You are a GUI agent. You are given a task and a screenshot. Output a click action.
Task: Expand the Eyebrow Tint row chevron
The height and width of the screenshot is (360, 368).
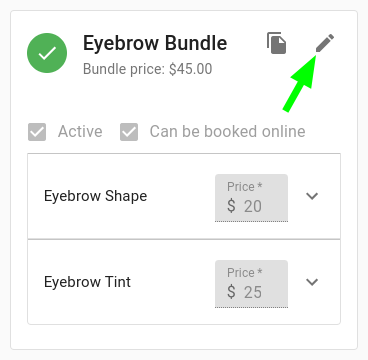coord(312,282)
